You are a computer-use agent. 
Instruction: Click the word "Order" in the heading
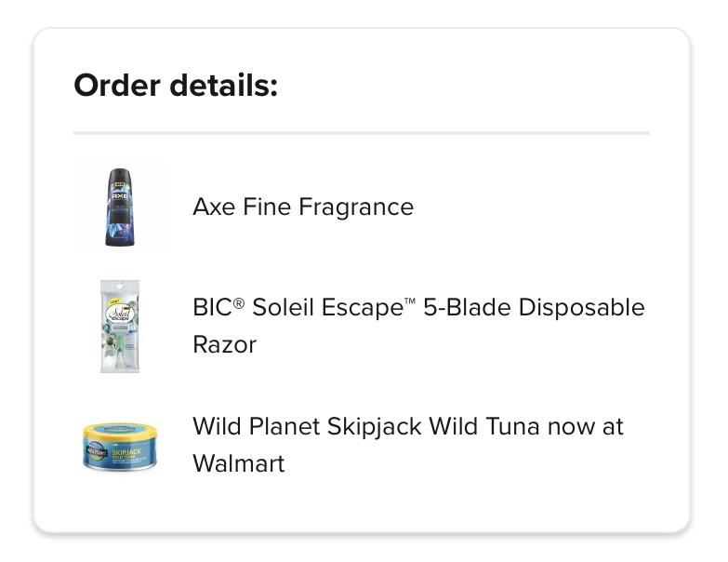[x=117, y=86]
